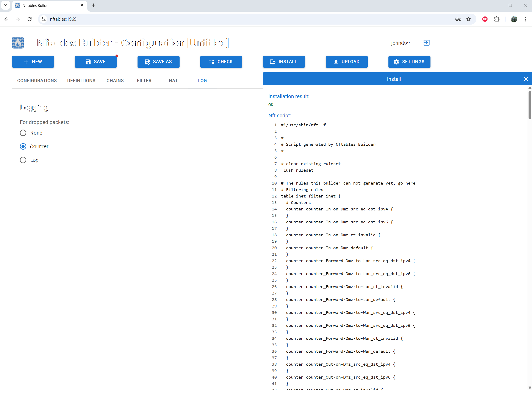The image size is (532, 406).
Task: Enable Log for dropped packets
Action: pos(23,160)
